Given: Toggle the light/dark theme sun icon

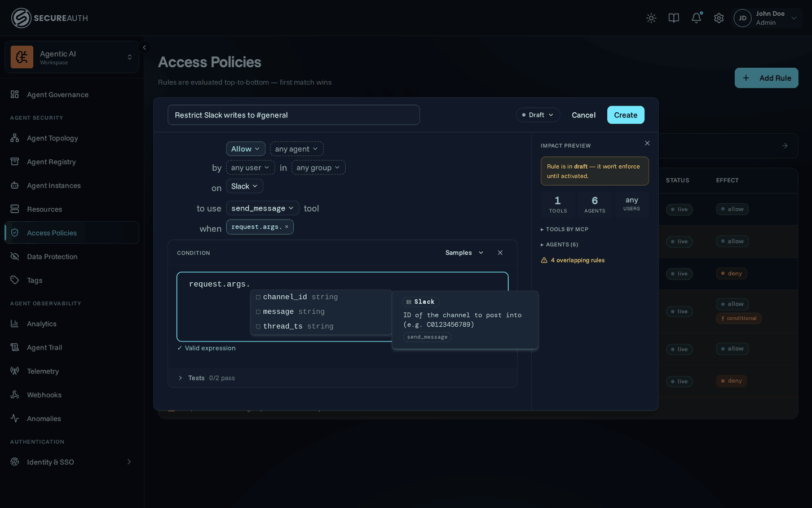Looking at the screenshot, I should 651,18.
